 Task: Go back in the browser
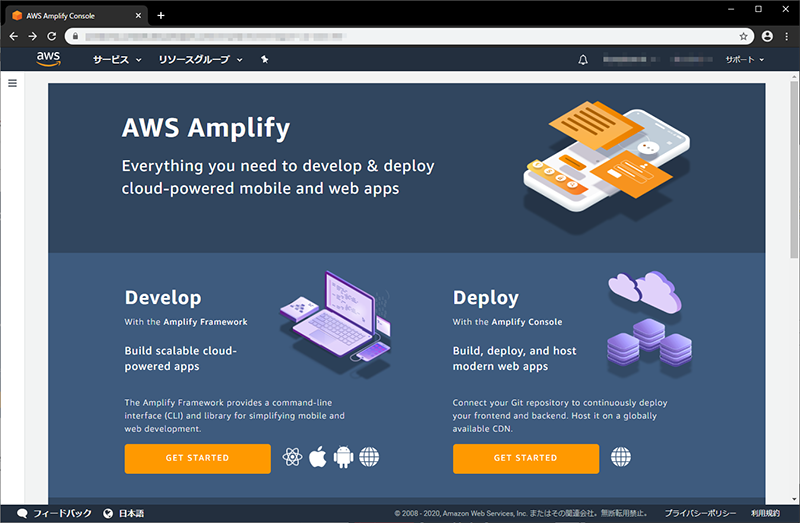(x=14, y=36)
